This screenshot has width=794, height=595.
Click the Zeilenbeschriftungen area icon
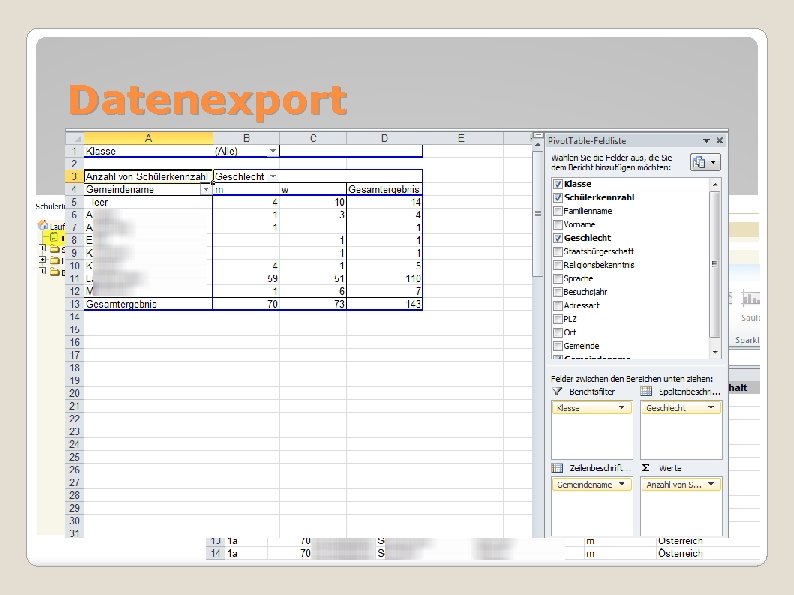pos(557,468)
